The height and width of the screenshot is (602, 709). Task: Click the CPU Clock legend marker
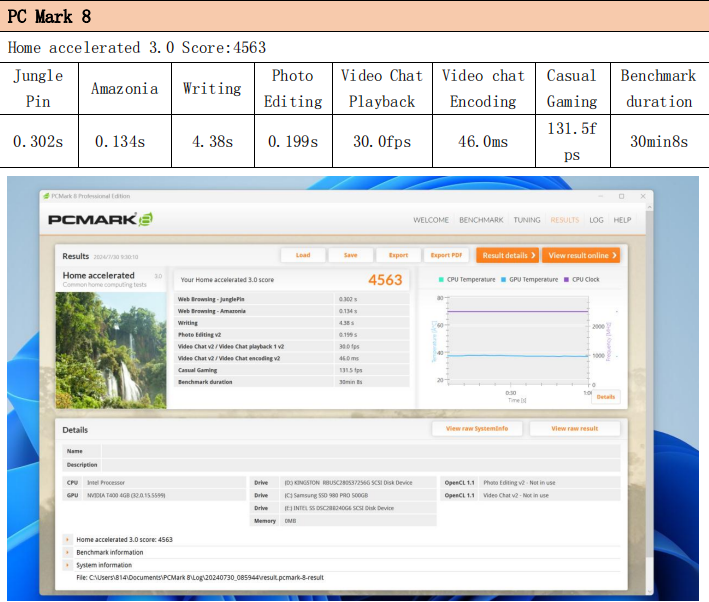click(x=566, y=279)
